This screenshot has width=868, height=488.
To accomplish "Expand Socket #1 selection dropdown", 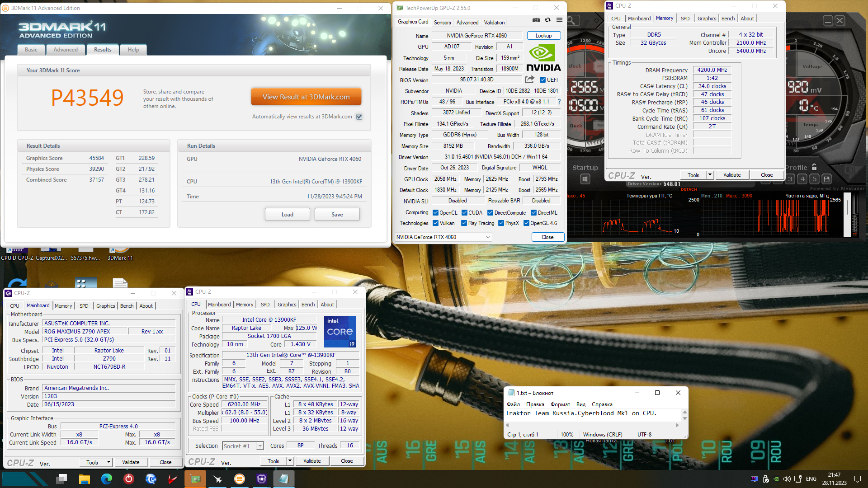I will pos(260,446).
